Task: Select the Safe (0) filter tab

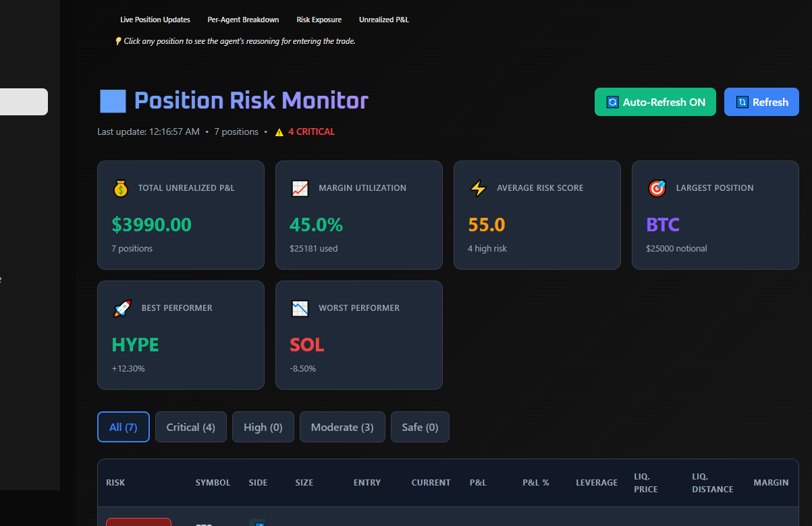Action: point(420,428)
